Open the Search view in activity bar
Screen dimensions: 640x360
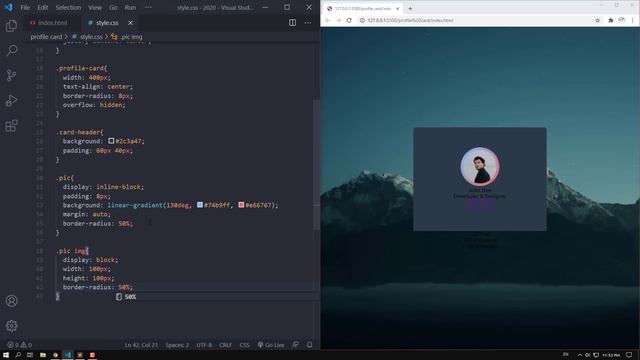pyautogui.click(x=11, y=50)
